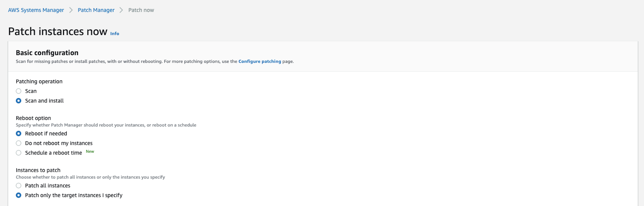This screenshot has width=644, height=206.
Task: Click the Basic configuration heading
Action: point(47,53)
